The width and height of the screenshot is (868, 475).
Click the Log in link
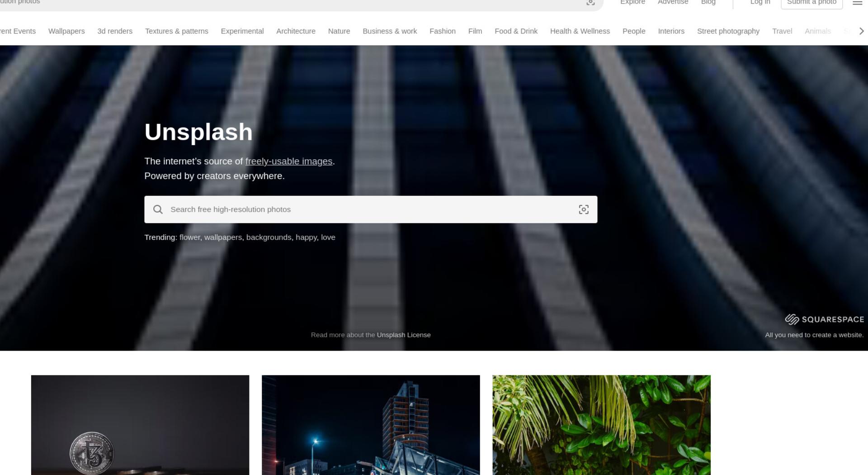click(x=760, y=2)
